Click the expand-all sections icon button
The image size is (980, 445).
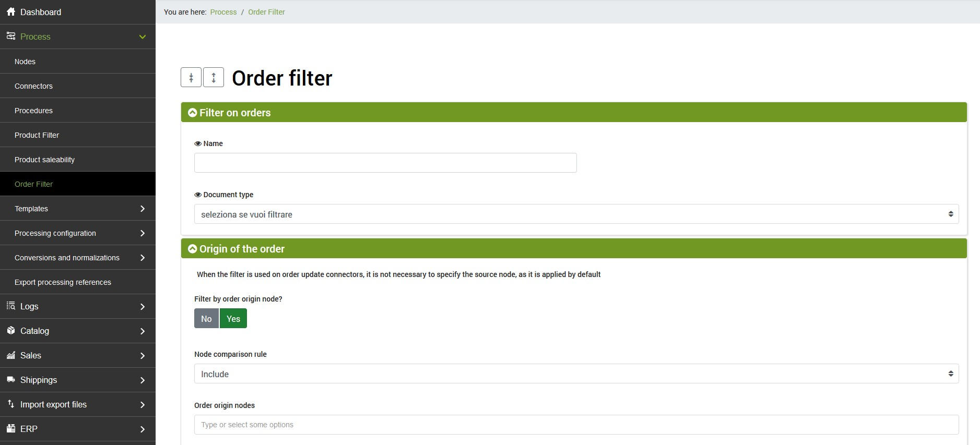pos(214,78)
